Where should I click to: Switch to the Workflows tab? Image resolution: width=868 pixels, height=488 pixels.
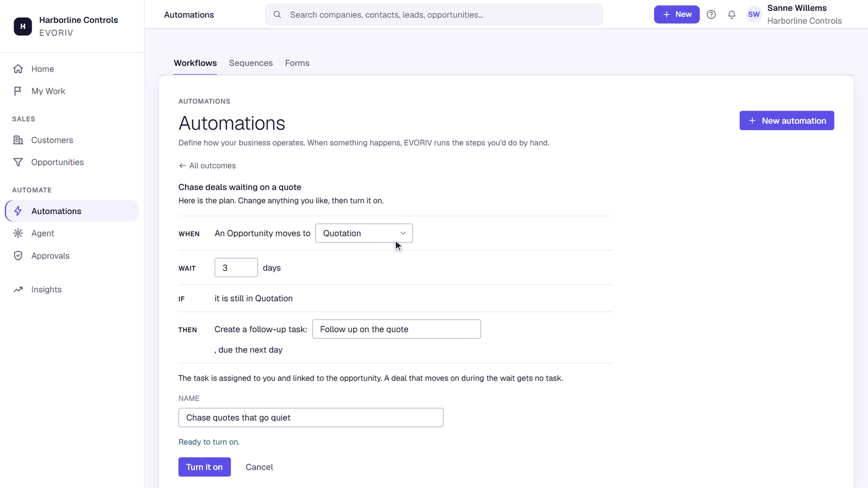click(195, 63)
